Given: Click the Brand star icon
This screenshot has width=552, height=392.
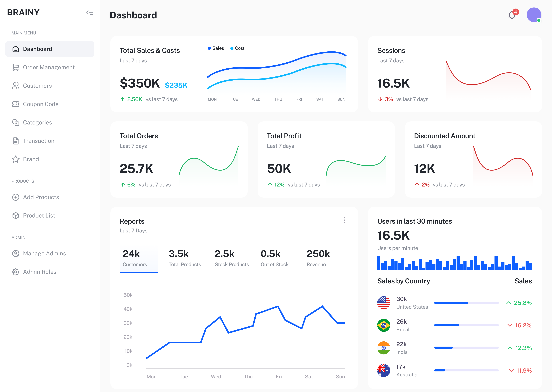Looking at the screenshot, I should [16, 159].
